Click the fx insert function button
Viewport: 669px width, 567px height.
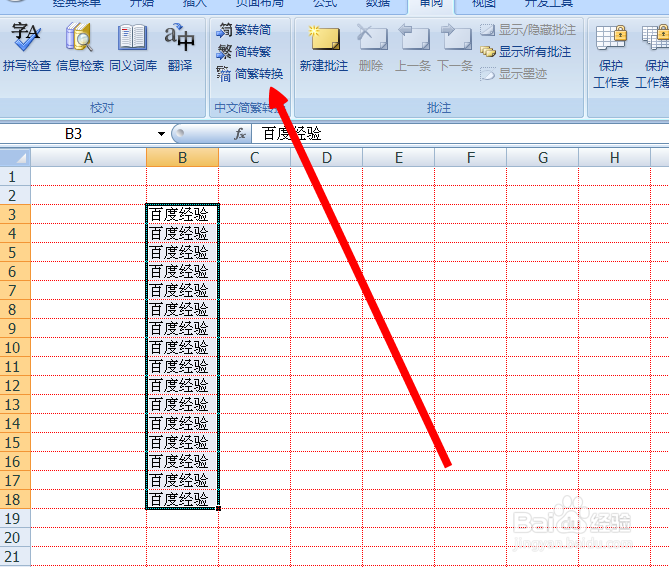tap(240, 134)
